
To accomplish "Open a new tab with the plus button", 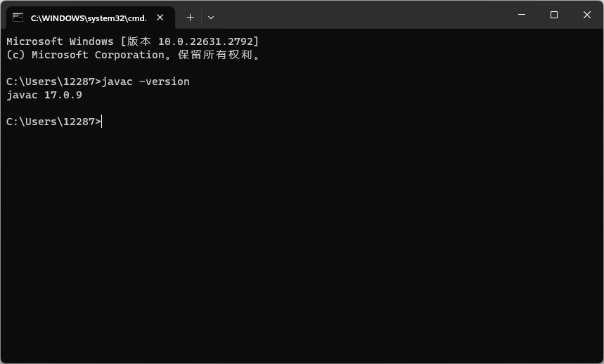I will tap(190, 18).
